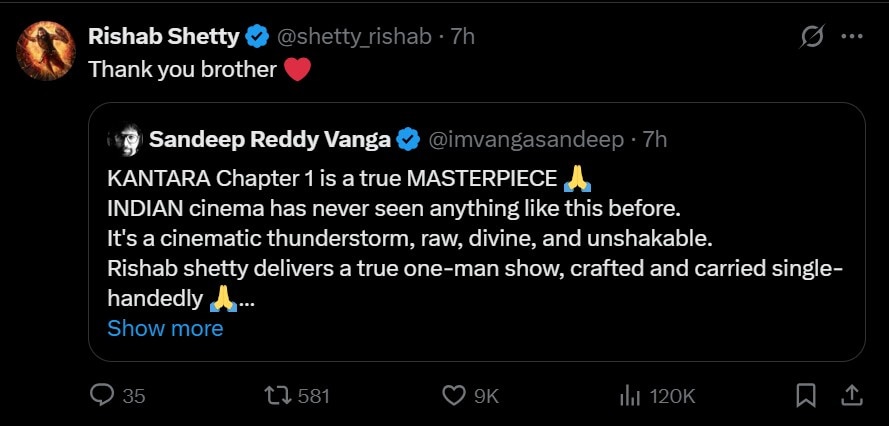Click Rishab Shetty's blue verified badge
This screenshot has height=426, width=889.
pyautogui.click(x=257, y=37)
